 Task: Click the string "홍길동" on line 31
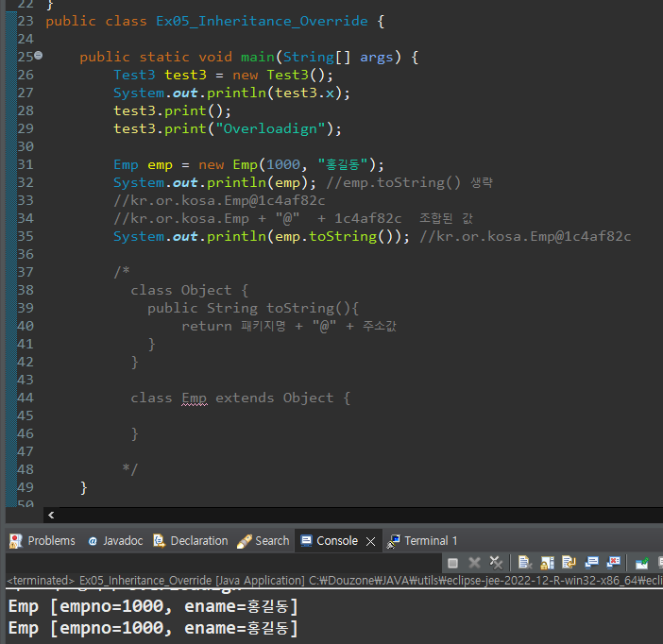pyautogui.click(x=343, y=164)
